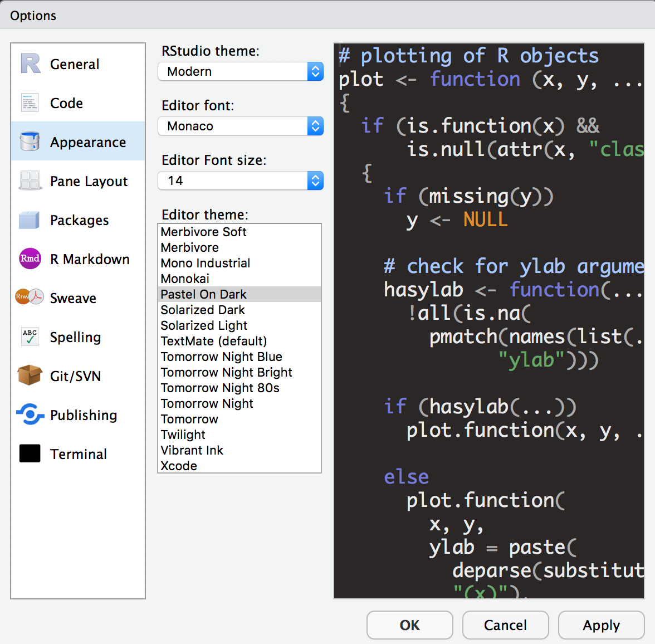Click the General R logo icon
Viewport: 655px width, 644px height.
point(30,64)
